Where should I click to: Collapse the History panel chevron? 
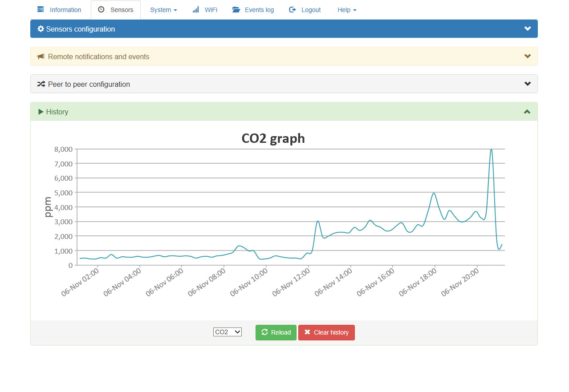tap(527, 112)
